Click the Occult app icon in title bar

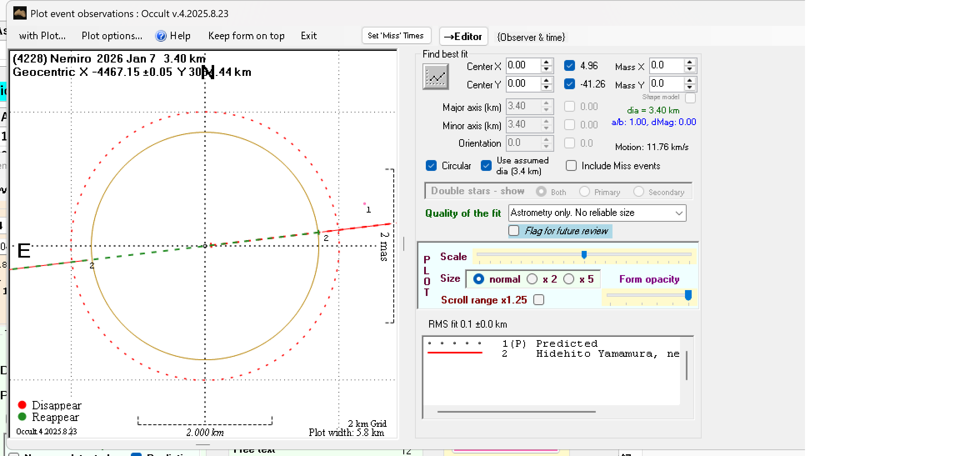pyautogui.click(x=20, y=13)
